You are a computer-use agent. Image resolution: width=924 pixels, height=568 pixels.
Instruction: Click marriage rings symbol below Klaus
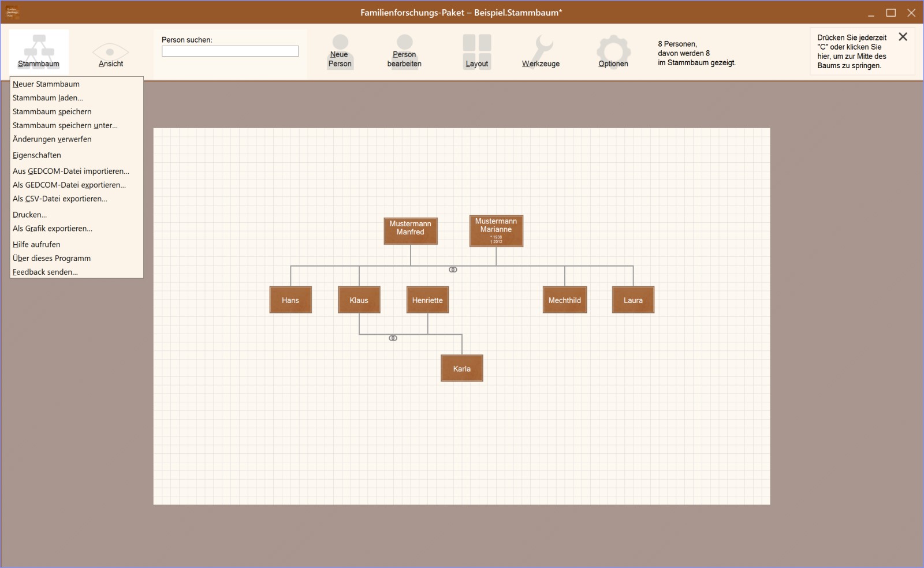coord(393,338)
